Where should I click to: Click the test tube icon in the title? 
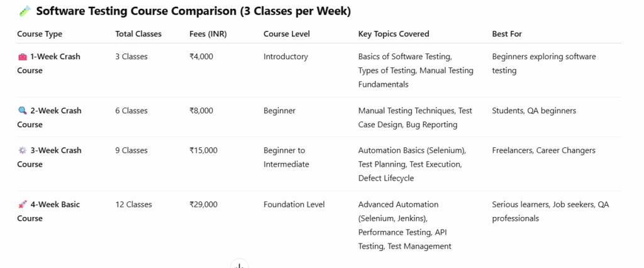point(25,11)
